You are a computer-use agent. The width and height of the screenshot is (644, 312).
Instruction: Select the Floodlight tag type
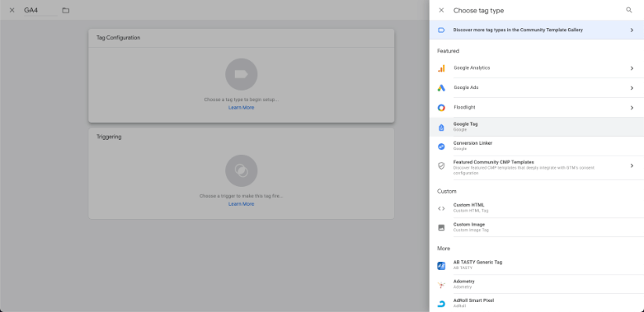pos(536,108)
